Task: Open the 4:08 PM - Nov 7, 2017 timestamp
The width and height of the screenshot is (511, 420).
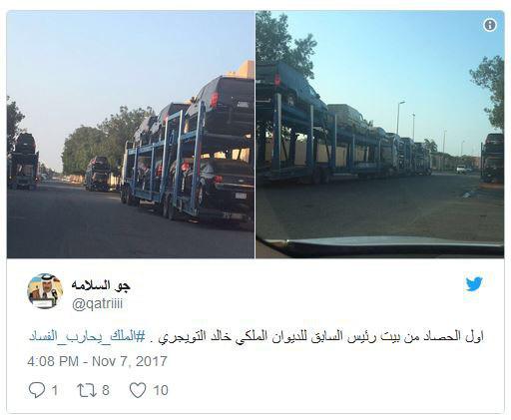Action: click(x=97, y=361)
